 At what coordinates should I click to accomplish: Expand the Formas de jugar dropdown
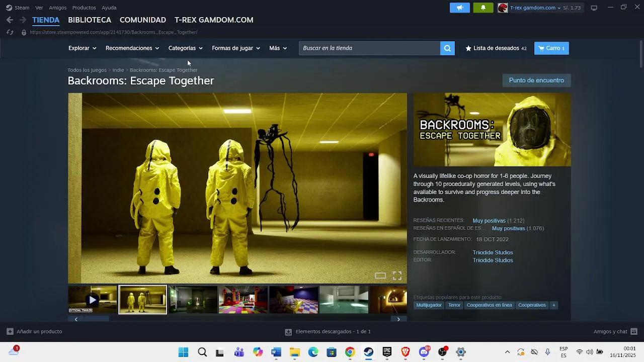tap(235, 48)
